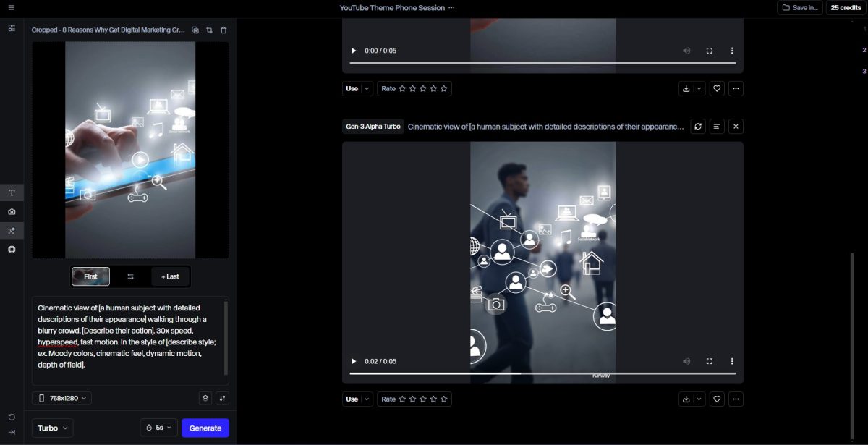Download the top video
This screenshot has height=445, width=868.
pos(686,88)
